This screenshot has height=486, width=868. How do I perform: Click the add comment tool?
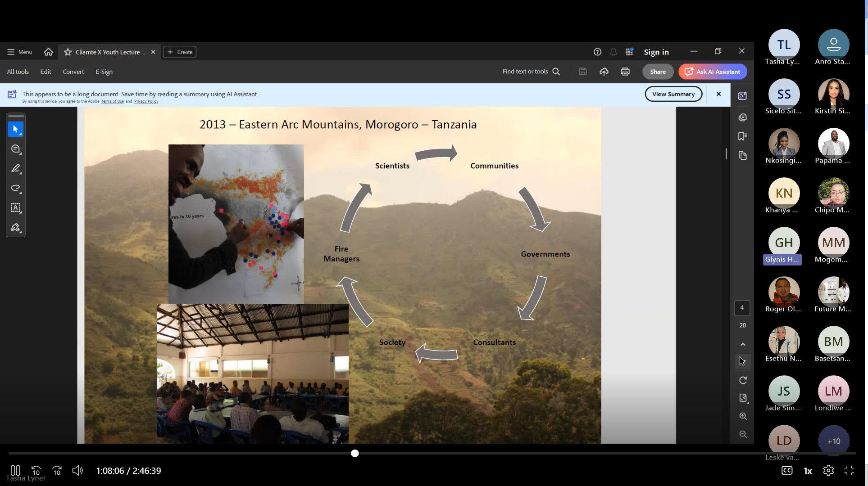(x=15, y=149)
